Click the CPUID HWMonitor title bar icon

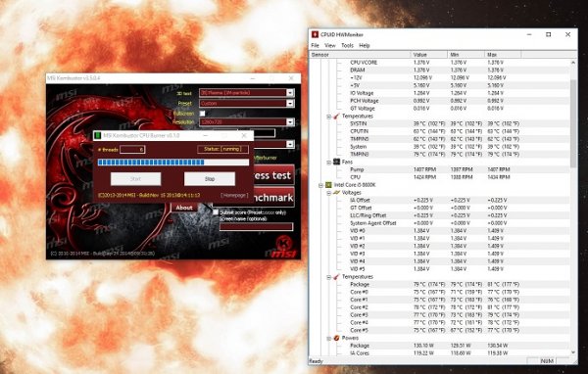coord(315,34)
